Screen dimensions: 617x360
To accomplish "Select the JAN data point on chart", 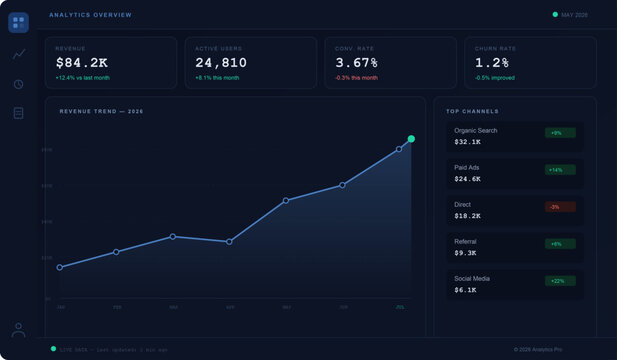I will [60, 268].
